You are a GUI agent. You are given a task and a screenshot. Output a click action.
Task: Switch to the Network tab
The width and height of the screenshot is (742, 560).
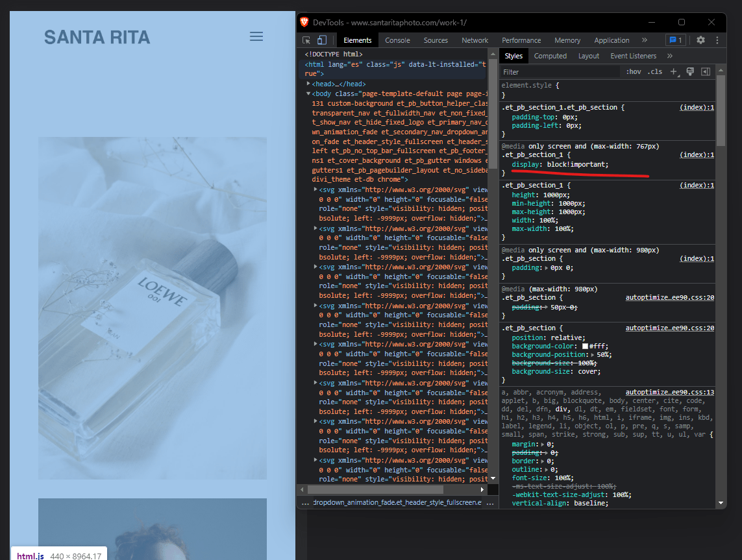click(475, 40)
